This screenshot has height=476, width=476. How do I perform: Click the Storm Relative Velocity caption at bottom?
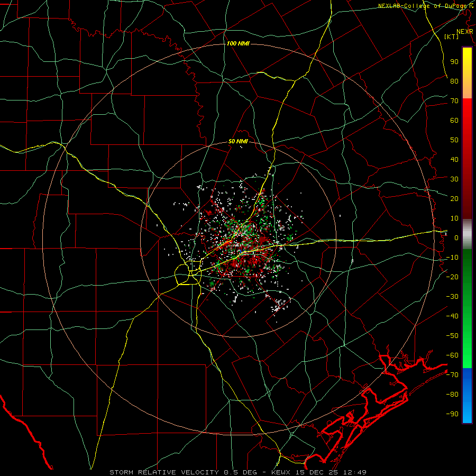pyautogui.click(x=238, y=472)
